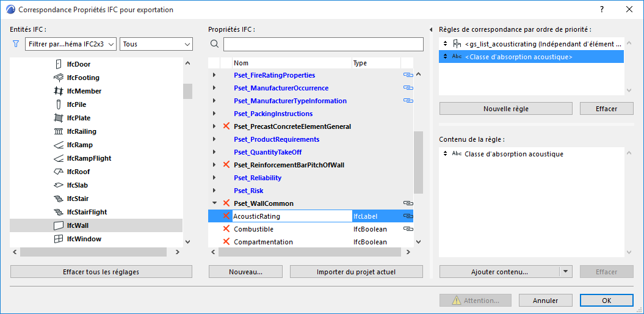This screenshot has height=314, width=644.
Task: Click the Nouveau... button
Action: 245,272
